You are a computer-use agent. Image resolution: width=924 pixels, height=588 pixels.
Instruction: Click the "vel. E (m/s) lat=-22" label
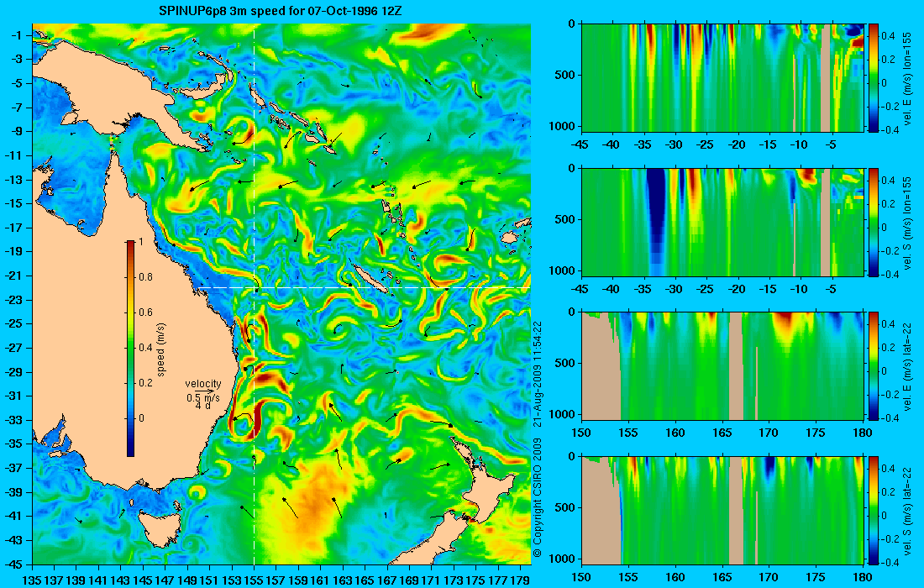(908, 366)
